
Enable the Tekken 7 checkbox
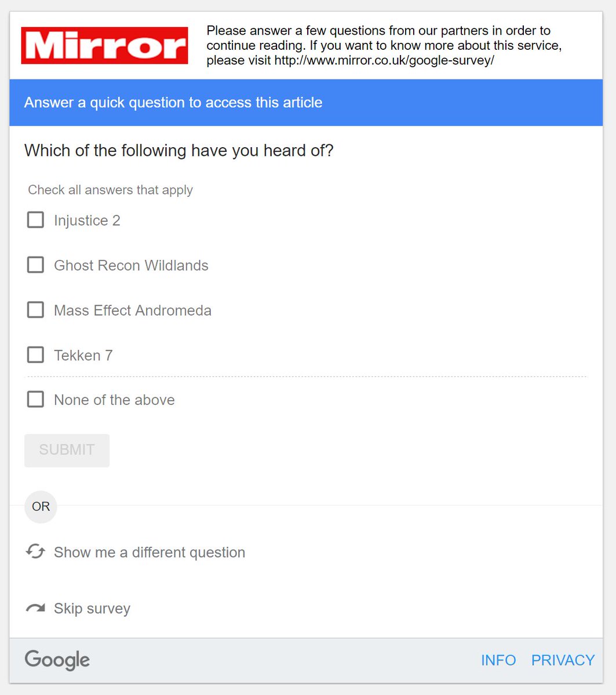(36, 354)
